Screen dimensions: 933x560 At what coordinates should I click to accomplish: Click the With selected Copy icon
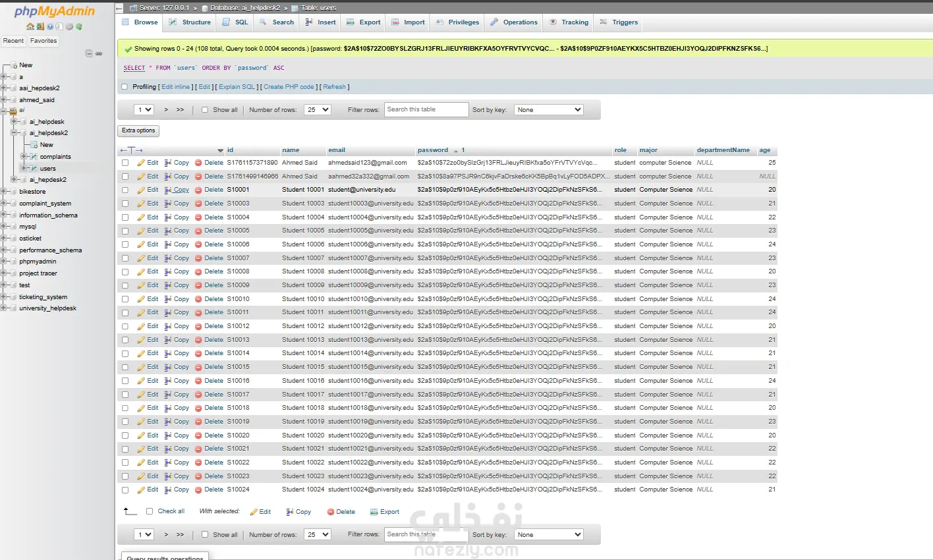tap(290, 512)
